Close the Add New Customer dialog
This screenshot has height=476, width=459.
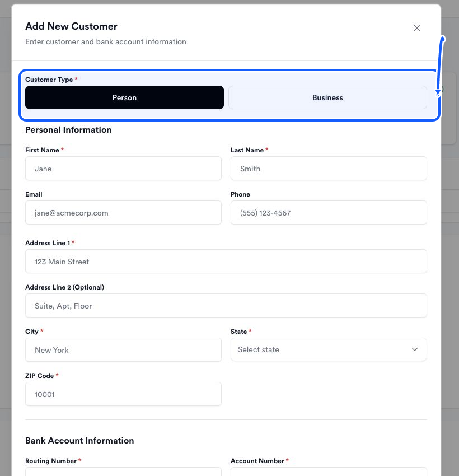pos(417,28)
